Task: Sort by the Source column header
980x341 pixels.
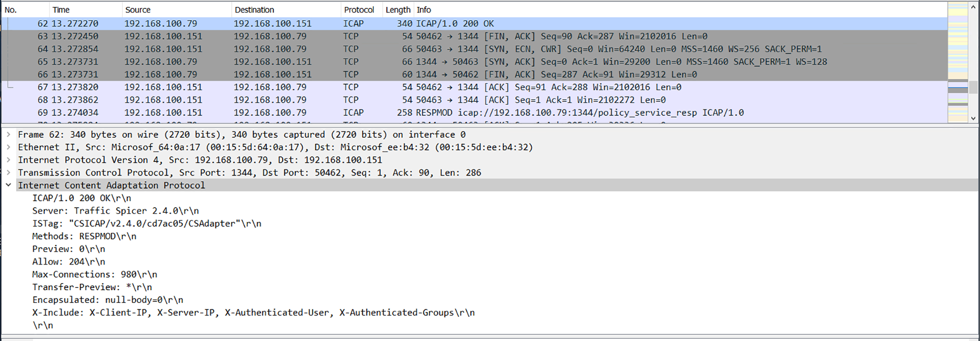Action: tap(138, 10)
